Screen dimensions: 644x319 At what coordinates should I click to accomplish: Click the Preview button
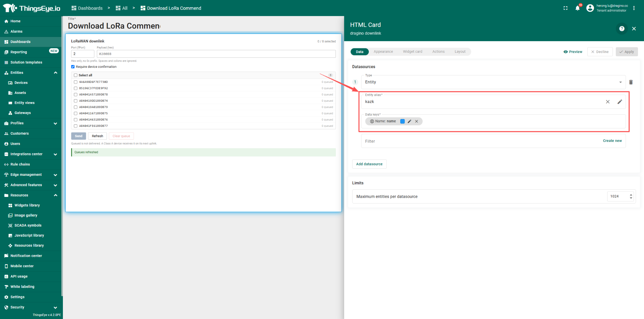(x=573, y=52)
